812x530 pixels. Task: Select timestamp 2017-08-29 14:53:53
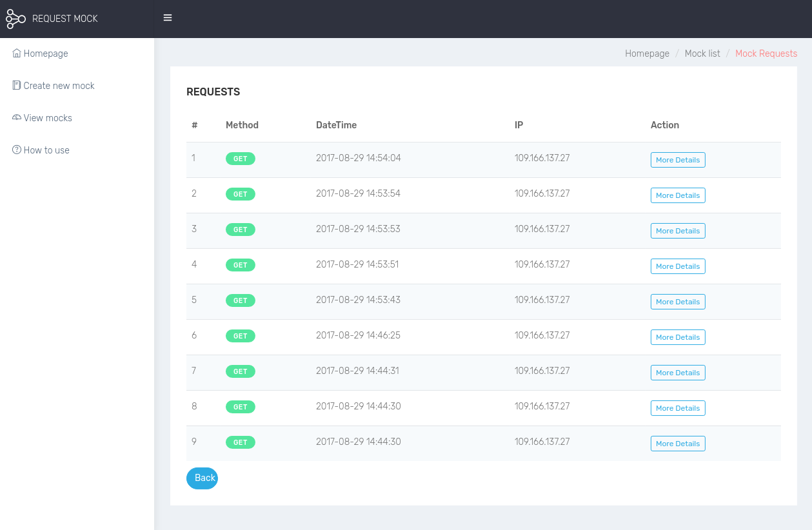pyautogui.click(x=359, y=229)
